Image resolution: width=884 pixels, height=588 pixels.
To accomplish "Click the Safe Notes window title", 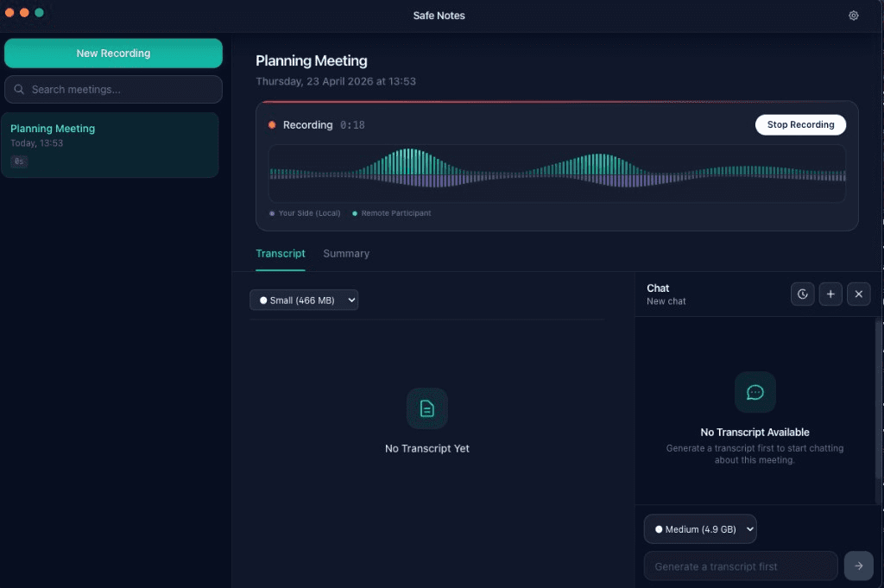I will pos(439,16).
